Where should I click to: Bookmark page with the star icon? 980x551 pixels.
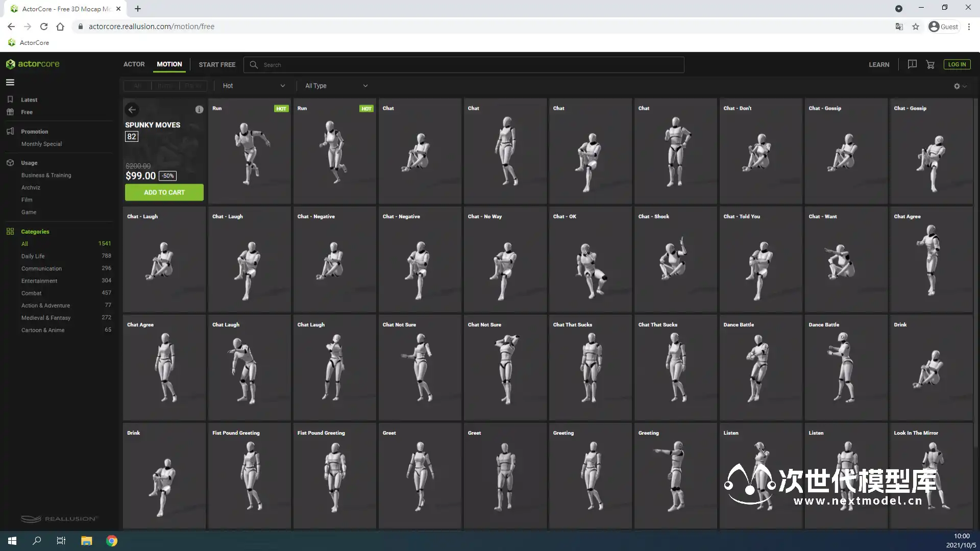916,27
